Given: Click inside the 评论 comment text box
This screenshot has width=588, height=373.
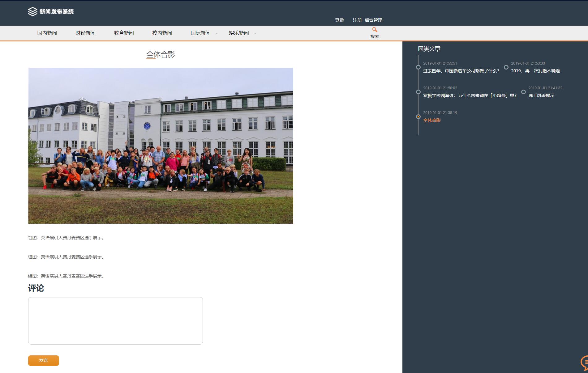Looking at the screenshot, I should [115, 320].
